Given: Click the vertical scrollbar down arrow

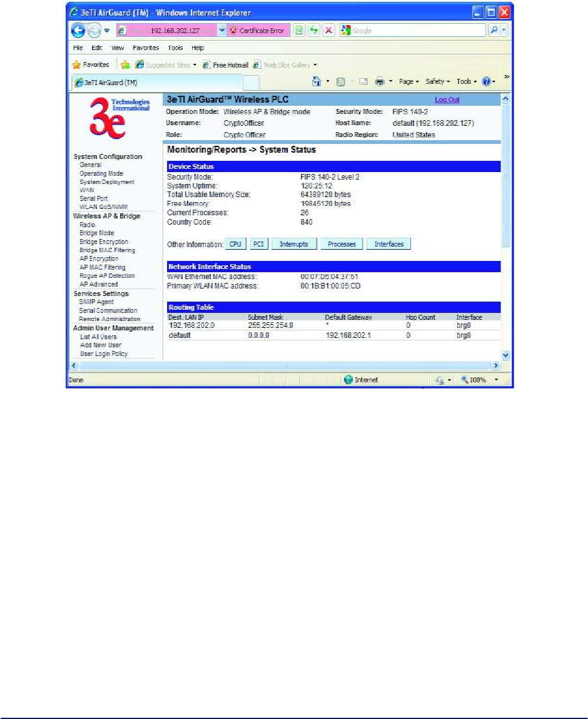Looking at the screenshot, I should tap(506, 355).
